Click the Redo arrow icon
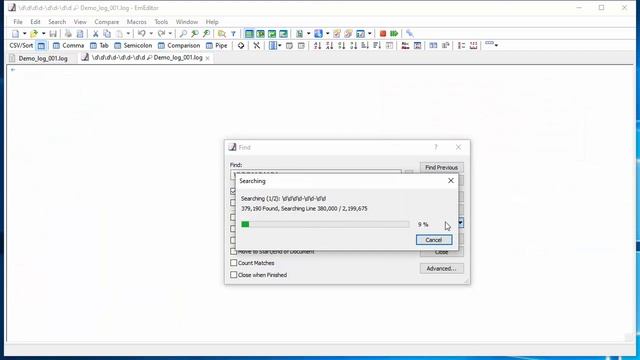The width and height of the screenshot is (640, 360). pyautogui.click(x=161, y=33)
